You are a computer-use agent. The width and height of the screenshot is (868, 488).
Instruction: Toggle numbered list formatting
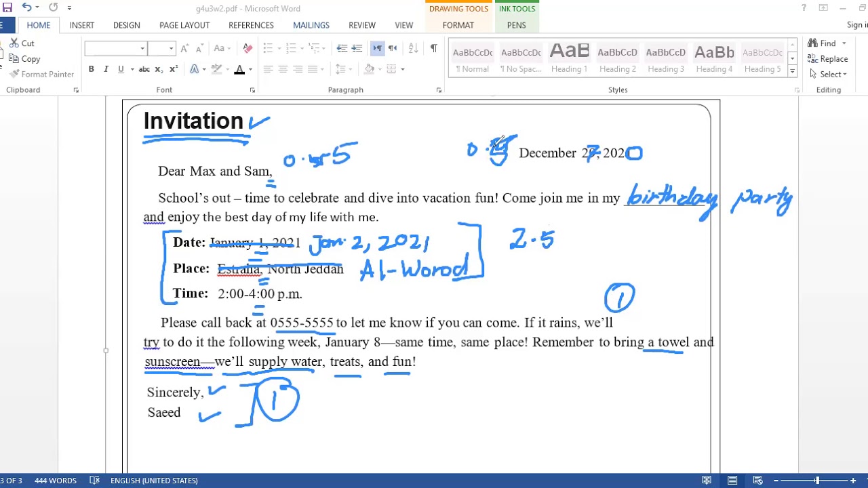pos(291,49)
